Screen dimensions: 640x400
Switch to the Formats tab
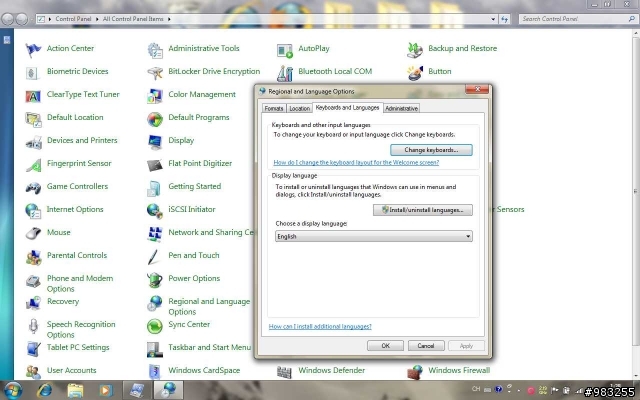pyautogui.click(x=273, y=108)
